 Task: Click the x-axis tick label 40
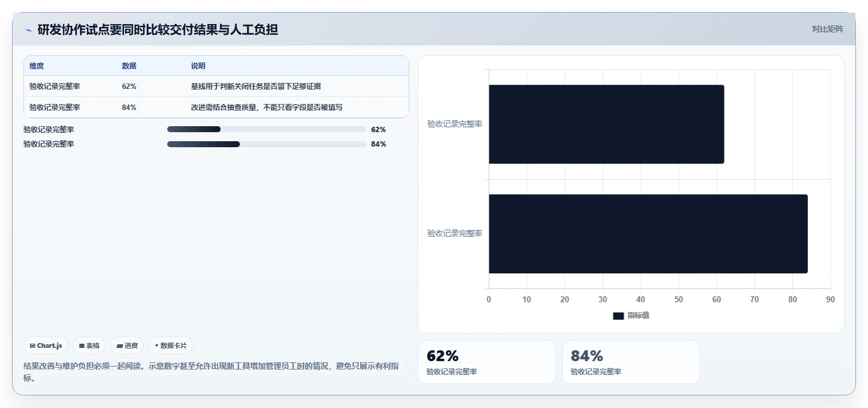tap(641, 299)
